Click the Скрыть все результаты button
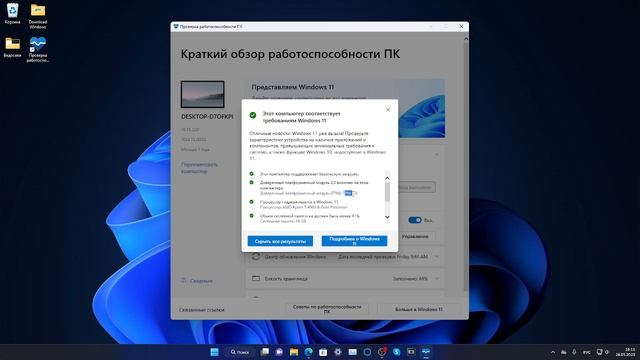The width and height of the screenshot is (640, 360). click(280, 241)
